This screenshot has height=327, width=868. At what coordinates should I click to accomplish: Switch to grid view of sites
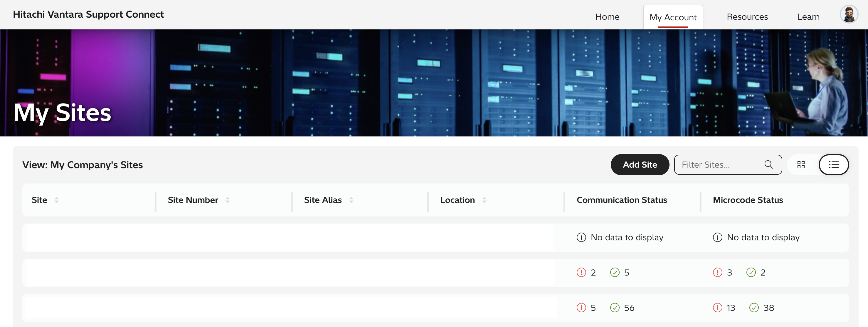pyautogui.click(x=801, y=165)
